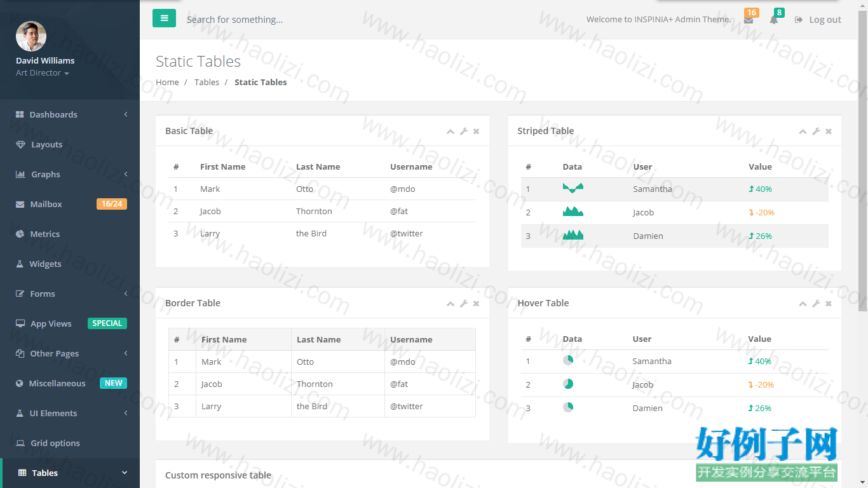Image resolution: width=868 pixels, height=488 pixels.
Task: Click Damien's sparkline in the Striped Table
Action: click(x=573, y=235)
